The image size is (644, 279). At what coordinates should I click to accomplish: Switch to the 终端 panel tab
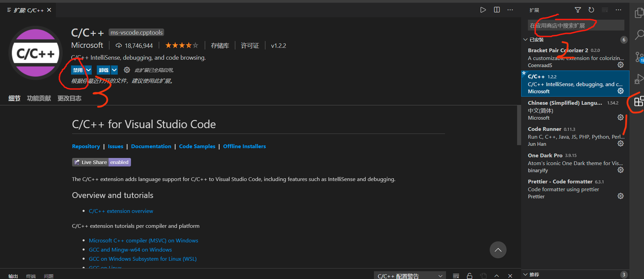30,276
